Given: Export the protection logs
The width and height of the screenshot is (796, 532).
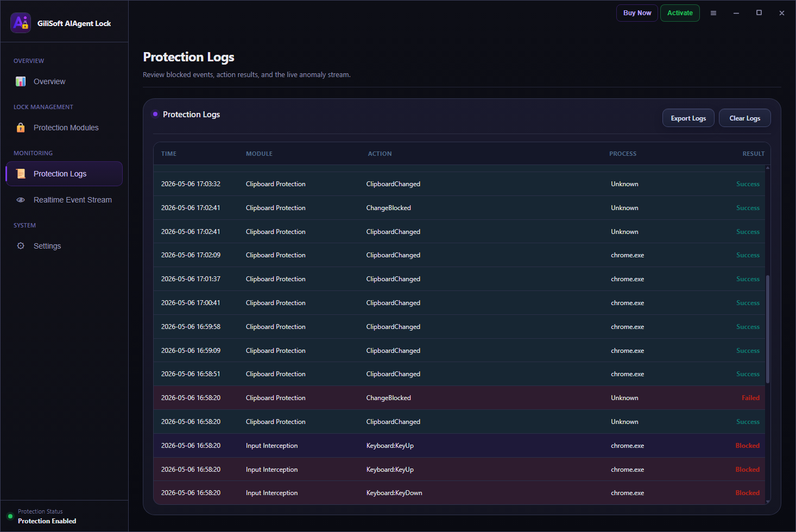Looking at the screenshot, I should pos(688,118).
